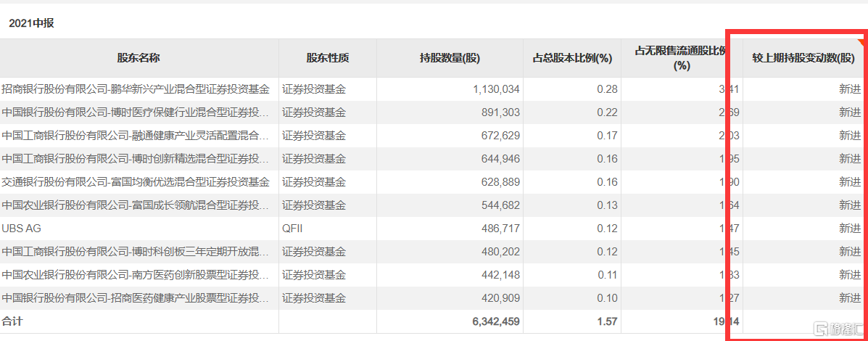Click 新进 in the 融通健康产业 row
The width and height of the screenshot is (868, 341).
pos(850,136)
